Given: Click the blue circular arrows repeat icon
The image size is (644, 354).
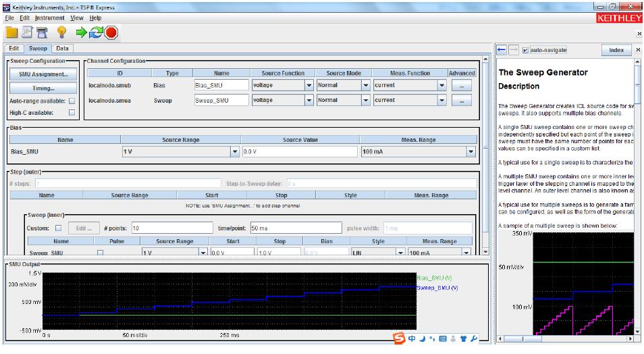Looking at the screenshot, I should point(96,32).
